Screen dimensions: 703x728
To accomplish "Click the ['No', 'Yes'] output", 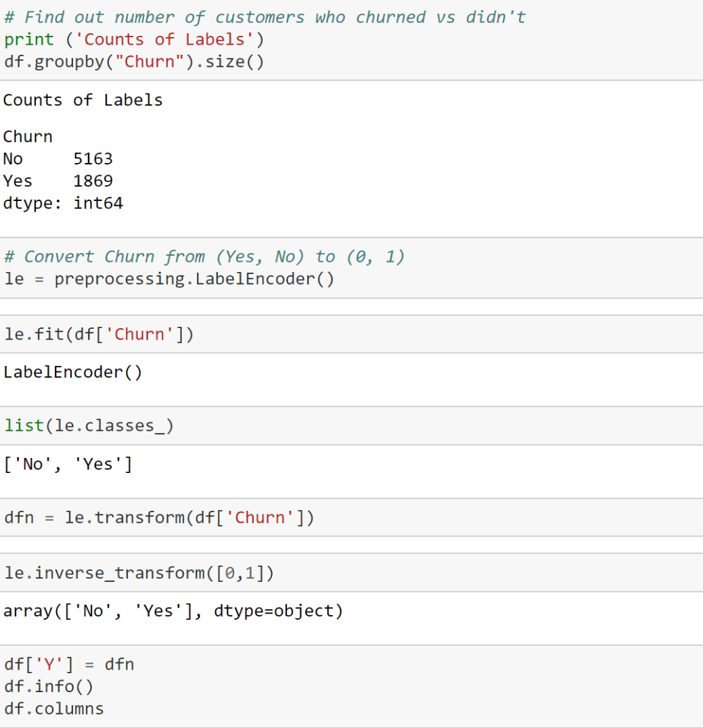I will pos(68,464).
